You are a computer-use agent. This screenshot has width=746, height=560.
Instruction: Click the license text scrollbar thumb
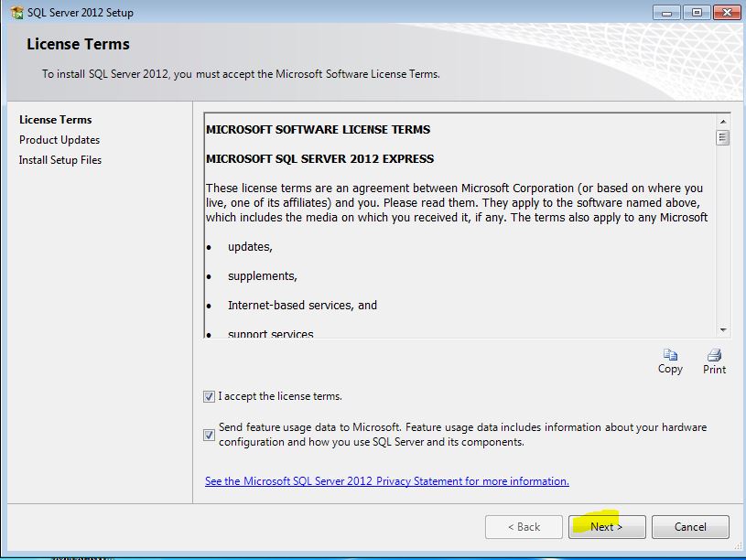tap(723, 138)
